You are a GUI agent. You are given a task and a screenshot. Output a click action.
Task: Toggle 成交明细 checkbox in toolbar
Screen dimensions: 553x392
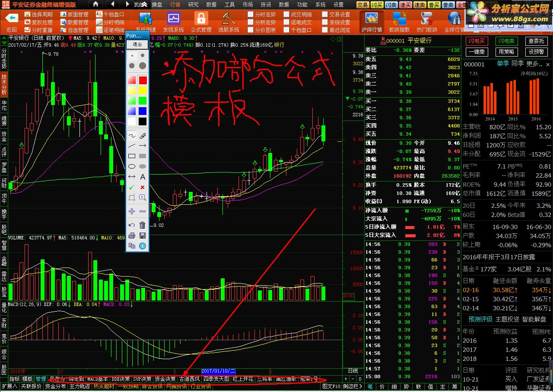click(x=287, y=14)
